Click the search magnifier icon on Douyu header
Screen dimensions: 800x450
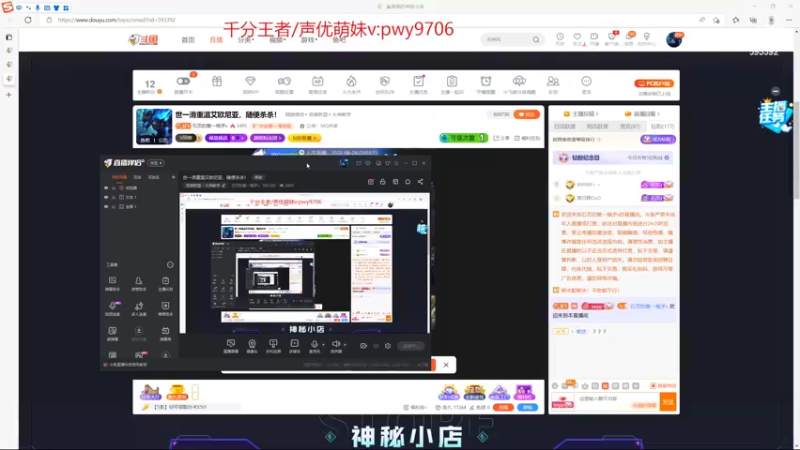[x=536, y=40]
